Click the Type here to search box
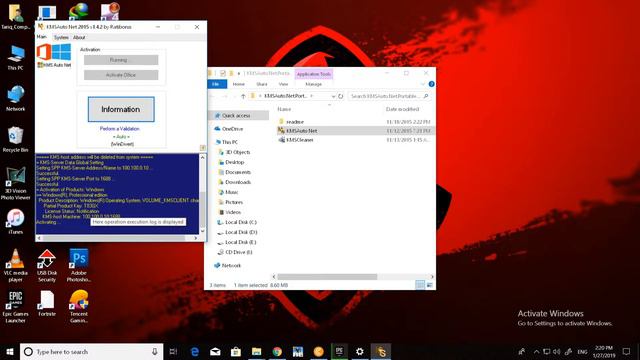The width and height of the screenshot is (640, 360). pos(91,351)
